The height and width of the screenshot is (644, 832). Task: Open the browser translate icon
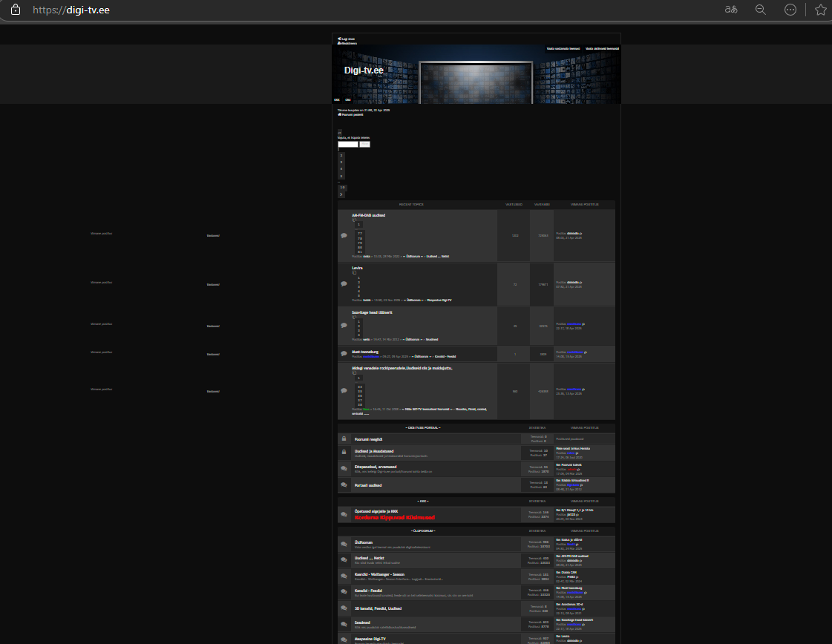pyautogui.click(x=730, y=10)
